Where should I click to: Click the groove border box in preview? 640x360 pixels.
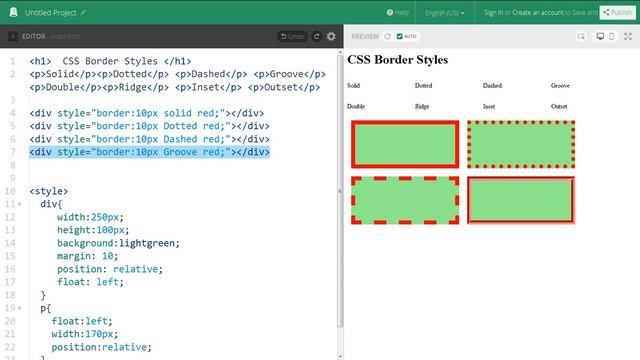[521, 200]
